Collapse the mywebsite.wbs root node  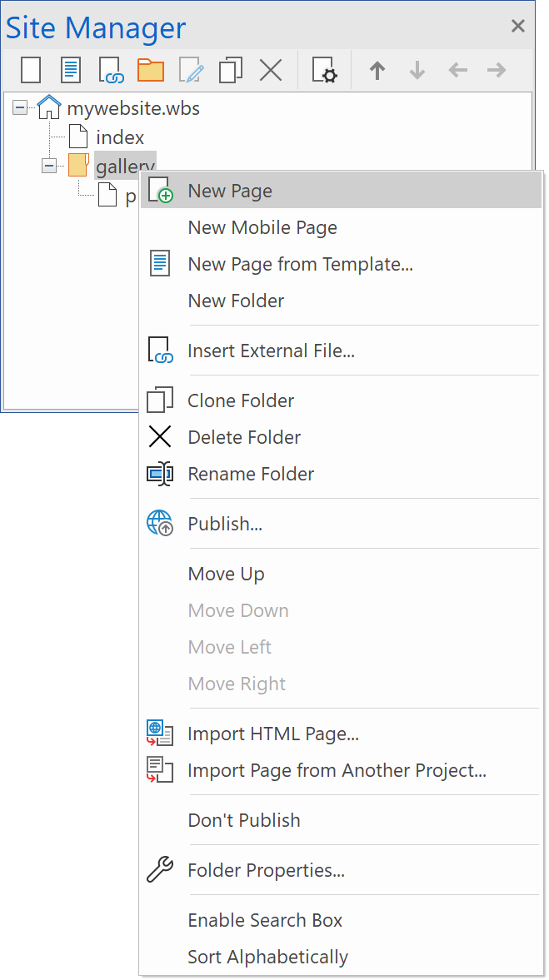[20, 108]
